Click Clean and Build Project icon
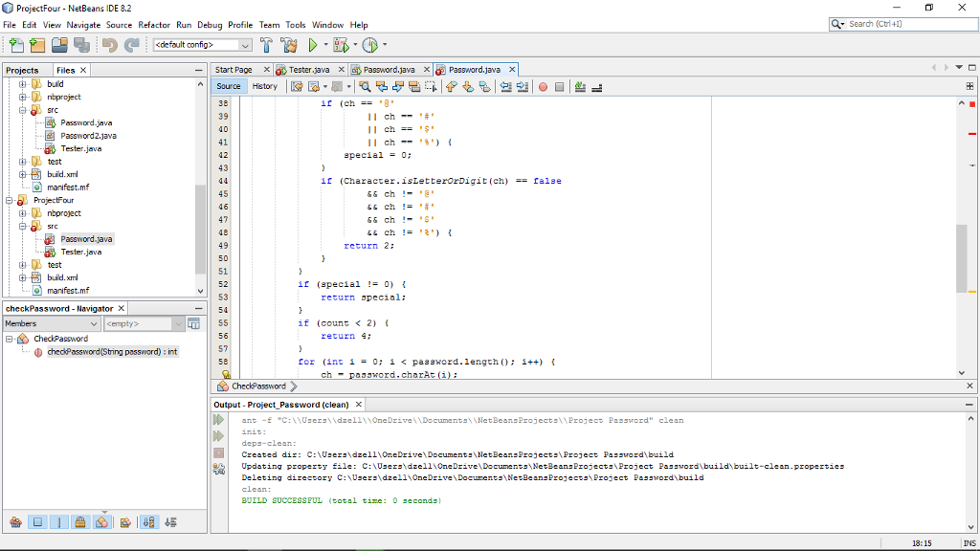Viewport: 980px width, 551px height. [x=288, y=45]
